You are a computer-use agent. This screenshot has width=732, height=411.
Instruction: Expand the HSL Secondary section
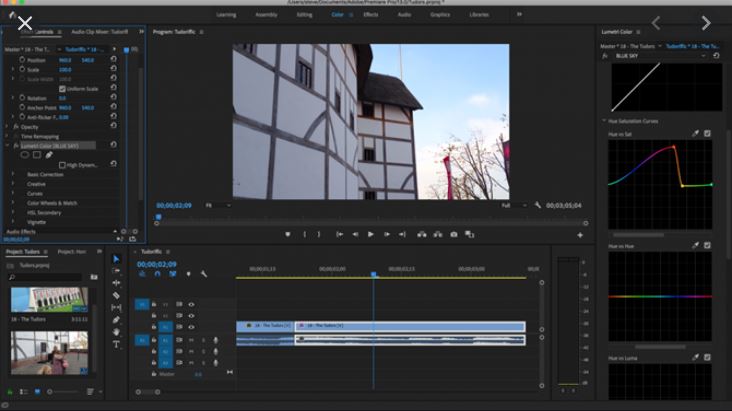click(x=13, y=213)
